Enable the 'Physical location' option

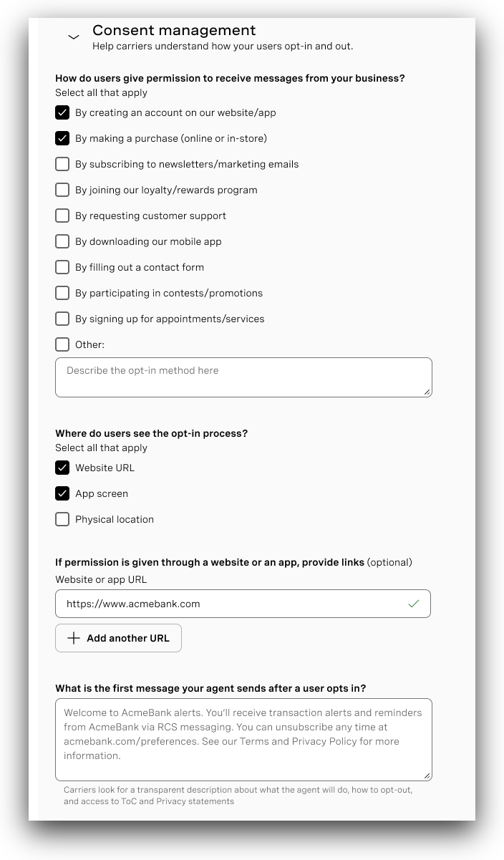click(62, 519)
